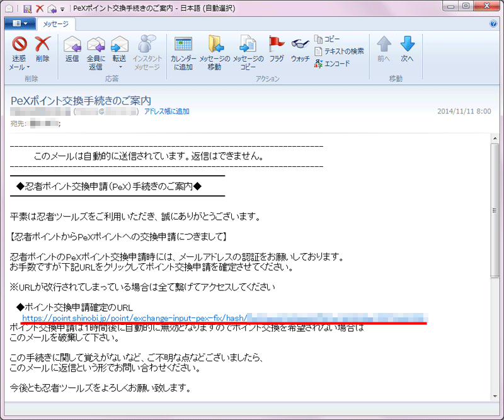The image size is (504, 420).
Task: Forward the message with 転送 icon
Action: click(119, 44)
